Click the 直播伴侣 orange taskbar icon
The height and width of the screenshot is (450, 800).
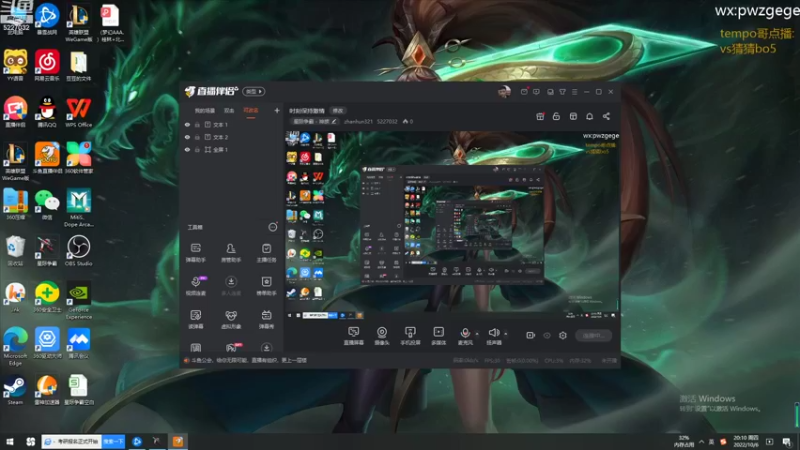coord(178,441)
